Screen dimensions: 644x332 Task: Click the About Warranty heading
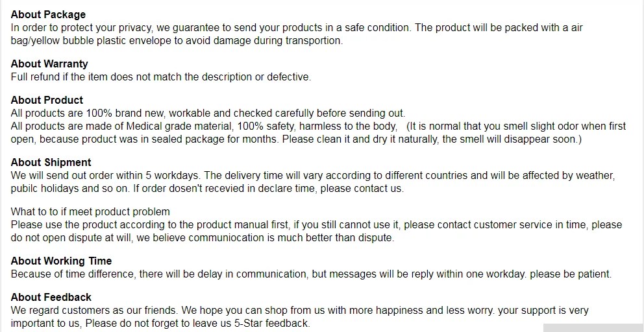click(49, 64)
